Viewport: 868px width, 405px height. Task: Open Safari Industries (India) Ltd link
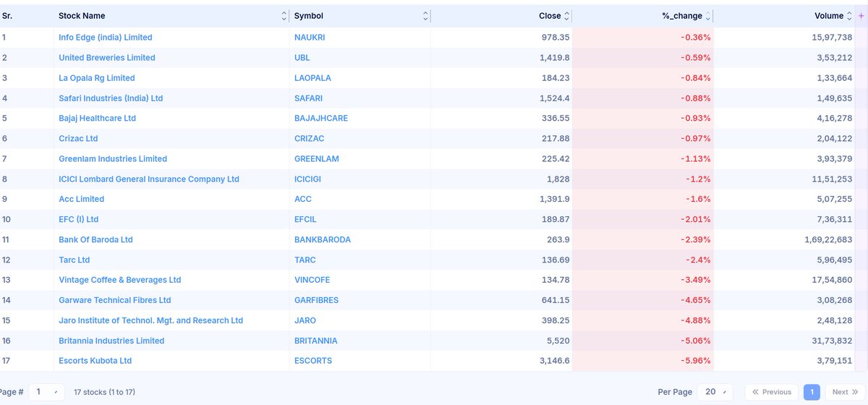tap(111, 98)
